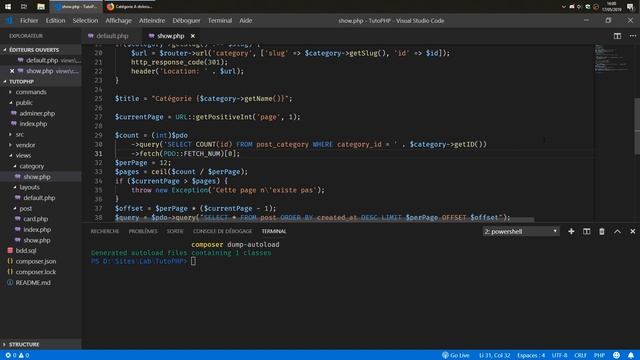Viewport: 640px width, 360px height.
Task: Open adminer.php in explorer
Action: tap(37, 113)
